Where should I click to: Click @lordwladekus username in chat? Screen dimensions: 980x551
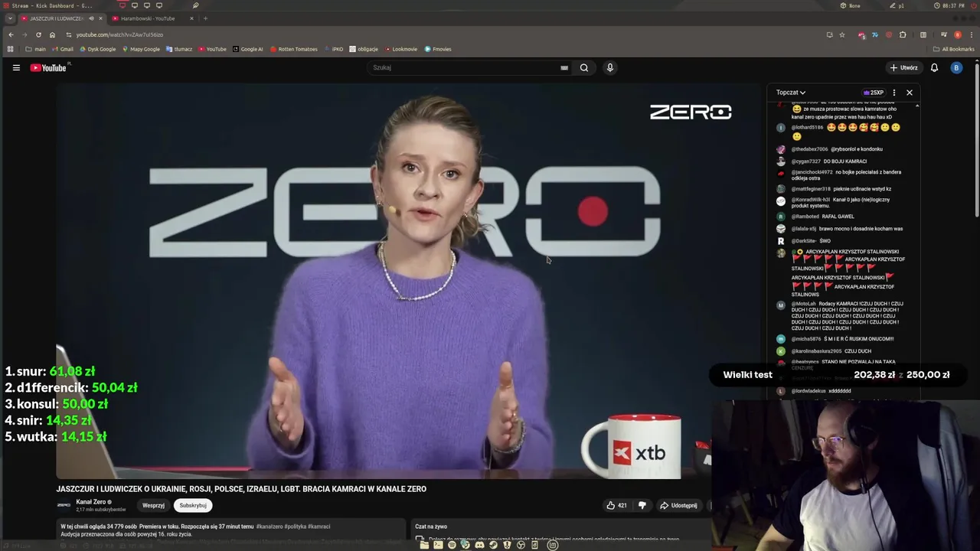click(x=809, y=391)
